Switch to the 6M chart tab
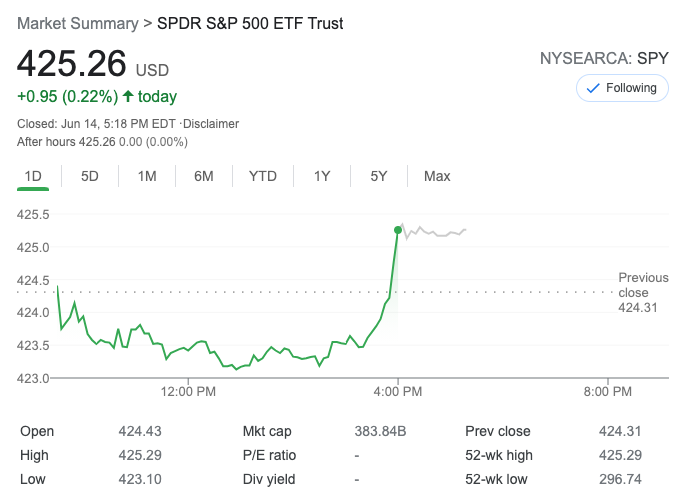This screenshot has height=502, width=692. [x=204, y=176]
